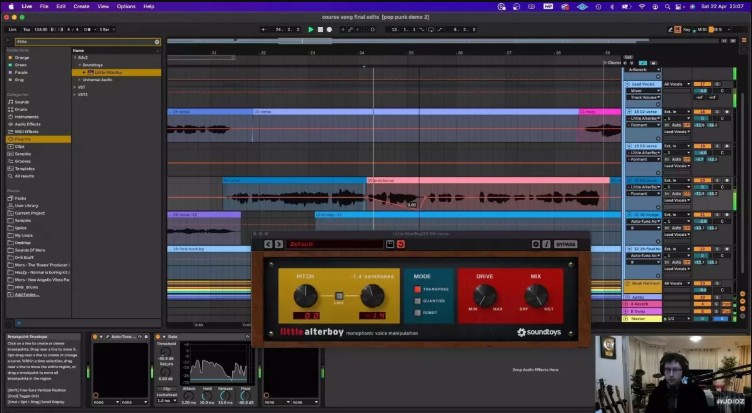Open the Sounds category in browser
Image resolution: width=752 pixels, height=413 pixels.
(22, 102)
